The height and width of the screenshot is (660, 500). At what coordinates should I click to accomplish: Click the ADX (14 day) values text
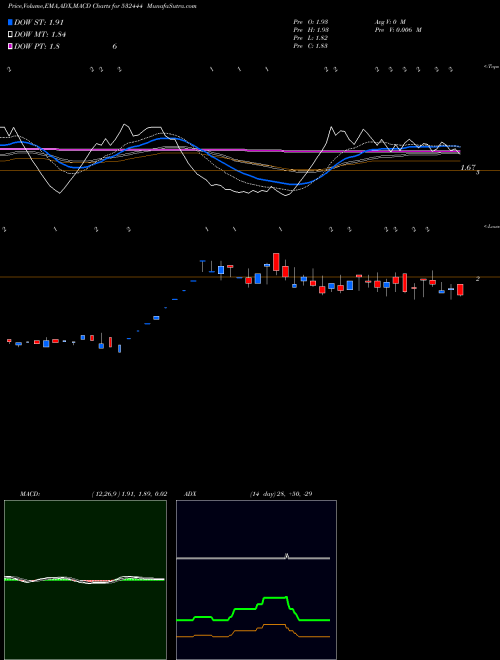(x=281, y=494)
